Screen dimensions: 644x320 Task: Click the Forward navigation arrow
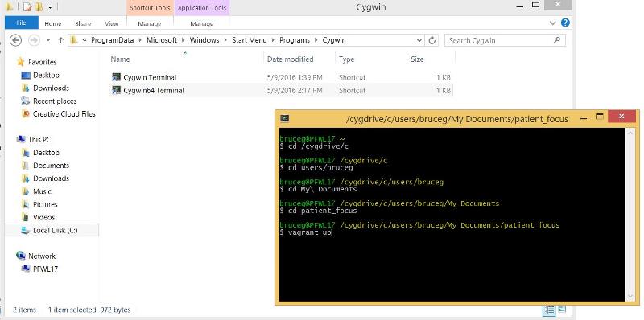[x=34, y=40]
